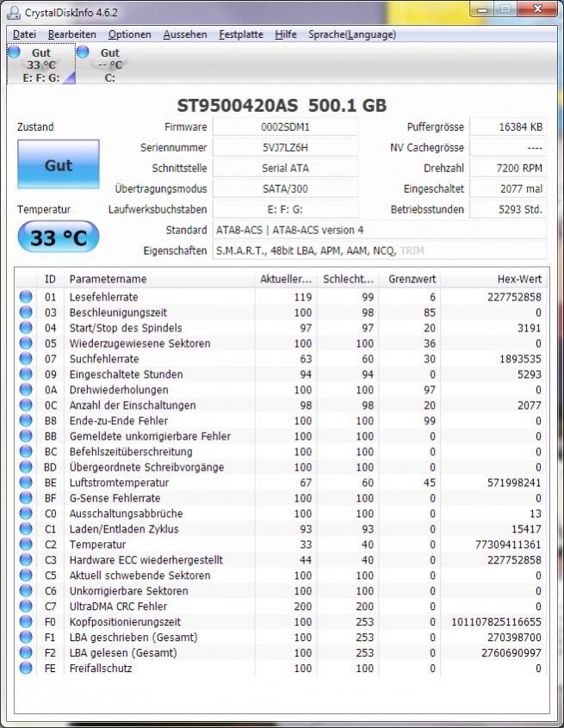Screen dimensions: 564x728
Task: Click the Grenzwert column header
Action: tap(410, 279)
